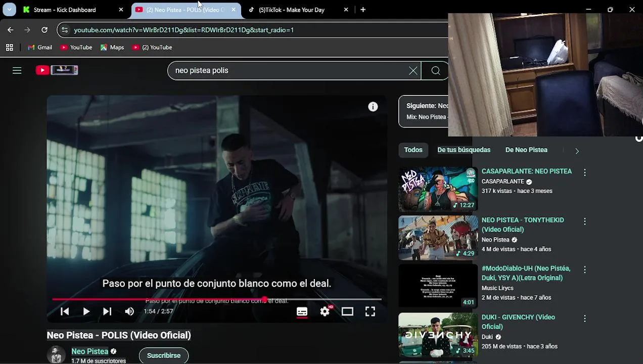The width and height of the screenshot is (643, 364).
Task: Open CASAPARLANTE: NEO PISTEA video thumbnail
Action: click(x=438, y=189)
